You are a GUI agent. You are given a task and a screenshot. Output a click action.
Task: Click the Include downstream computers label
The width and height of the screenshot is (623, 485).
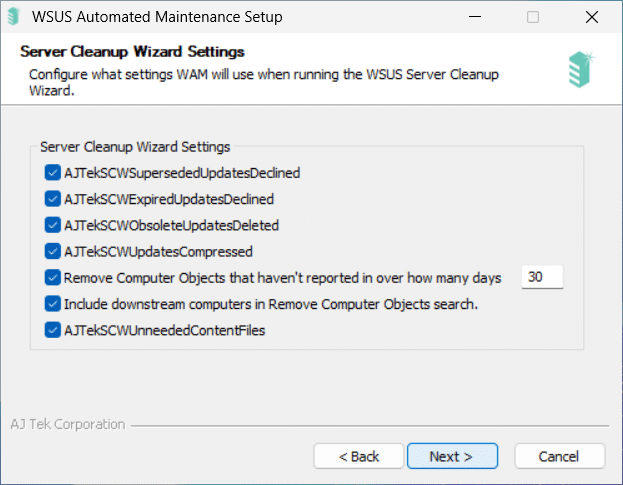point(271,304)
